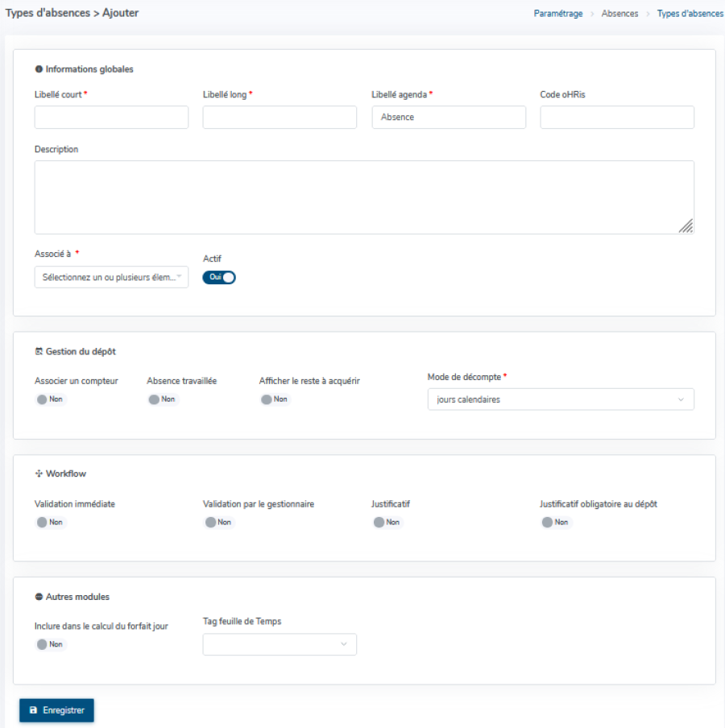Open the Associé à multi-select dropdown
This screenshot has width=725, height=728.
point(111,277)
